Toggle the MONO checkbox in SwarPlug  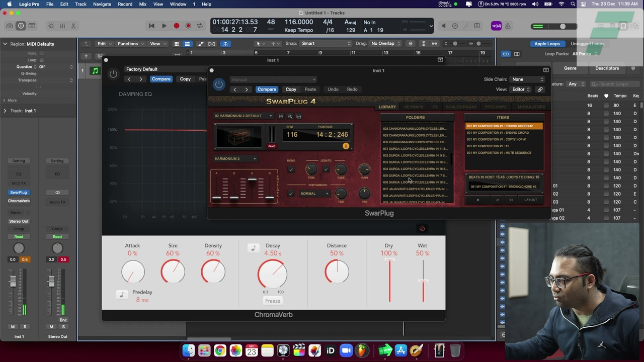click(291, 169)
